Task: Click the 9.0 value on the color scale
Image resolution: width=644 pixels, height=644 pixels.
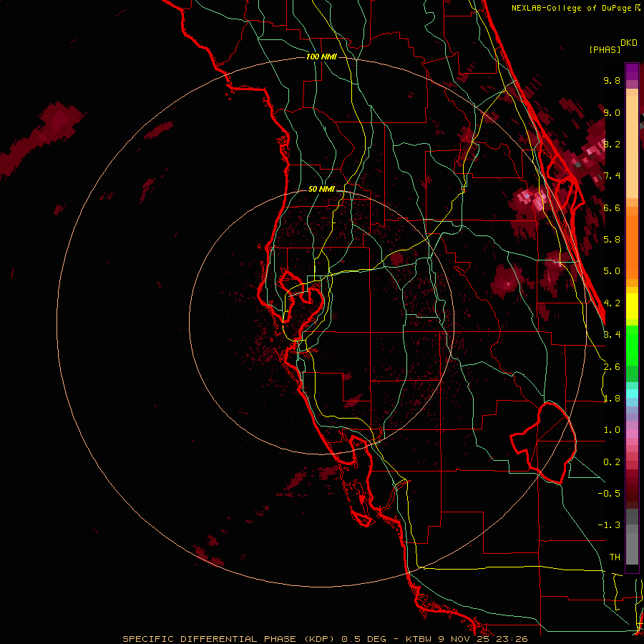Action: (612, 112)
